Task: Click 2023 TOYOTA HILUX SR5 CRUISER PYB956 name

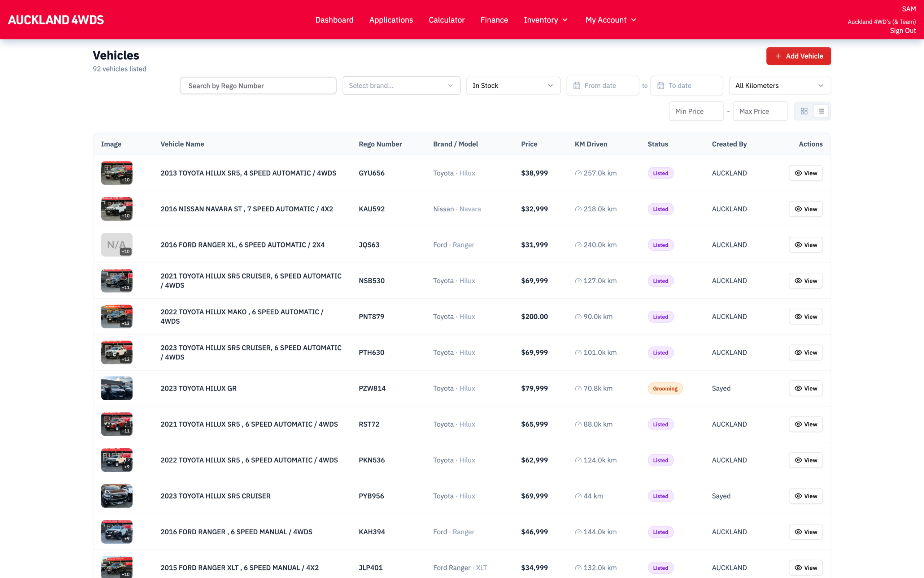Action: point(215,496)
